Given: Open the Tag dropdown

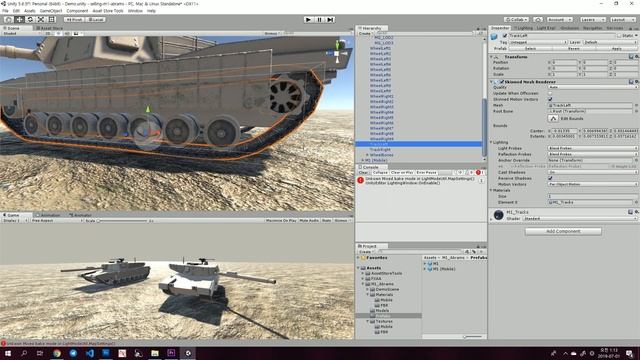Looking at the screenshot, I should pyautogui.click(x=538, y=42).
